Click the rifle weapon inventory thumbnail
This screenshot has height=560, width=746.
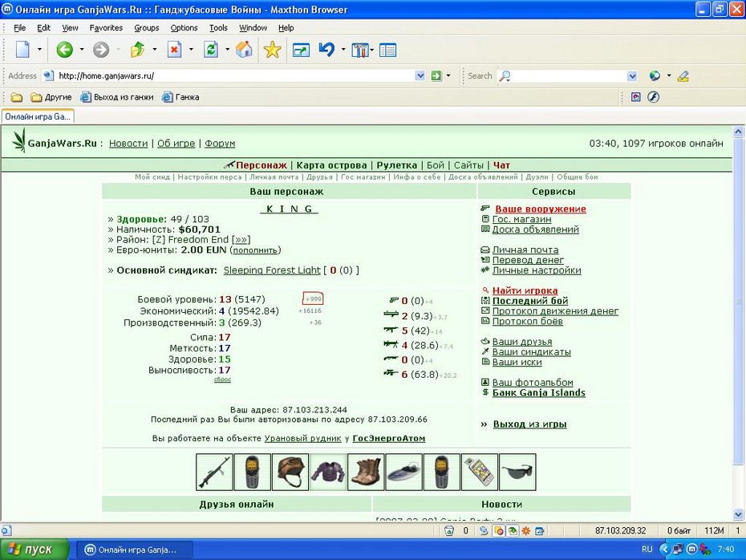(x=214, y=472)
